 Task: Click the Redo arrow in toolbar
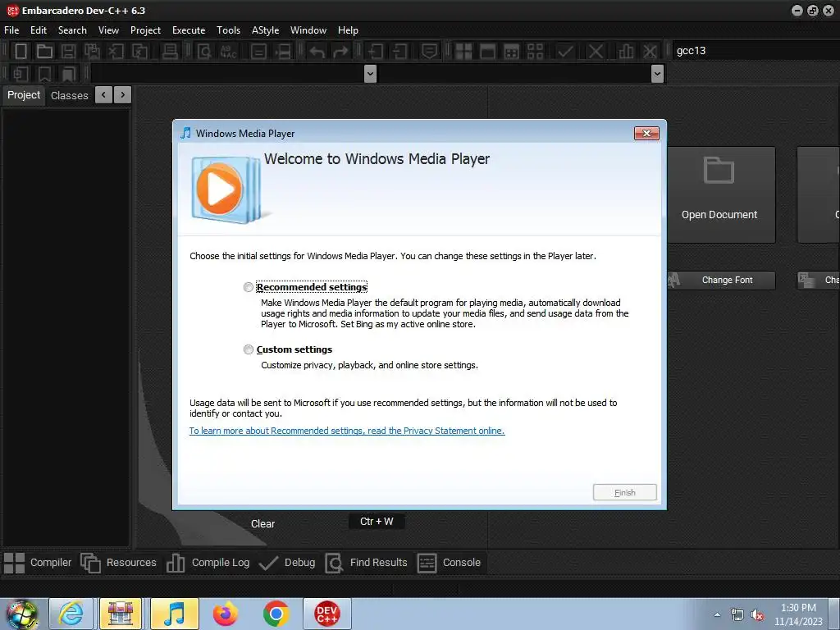coord(340,51)
